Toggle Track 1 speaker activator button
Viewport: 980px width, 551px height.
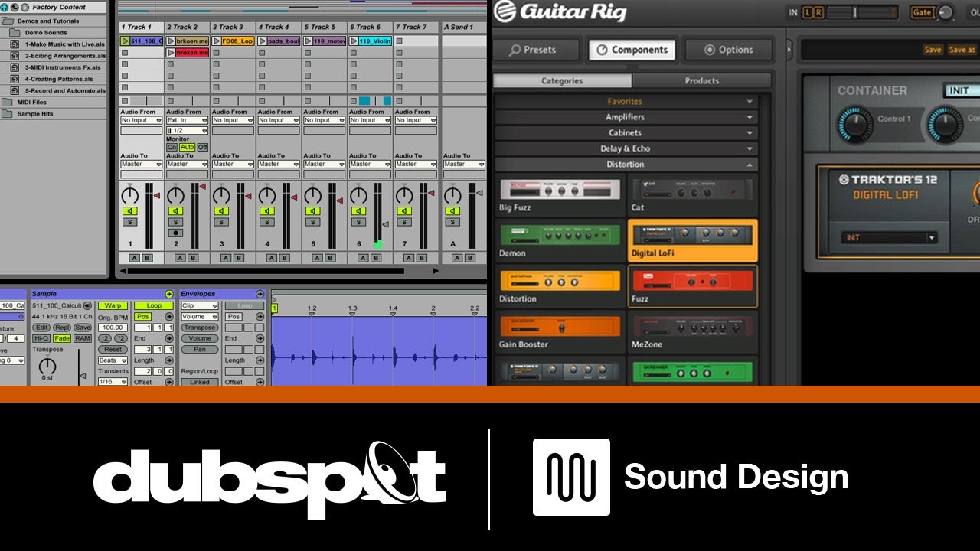click(x=130, y=210)
